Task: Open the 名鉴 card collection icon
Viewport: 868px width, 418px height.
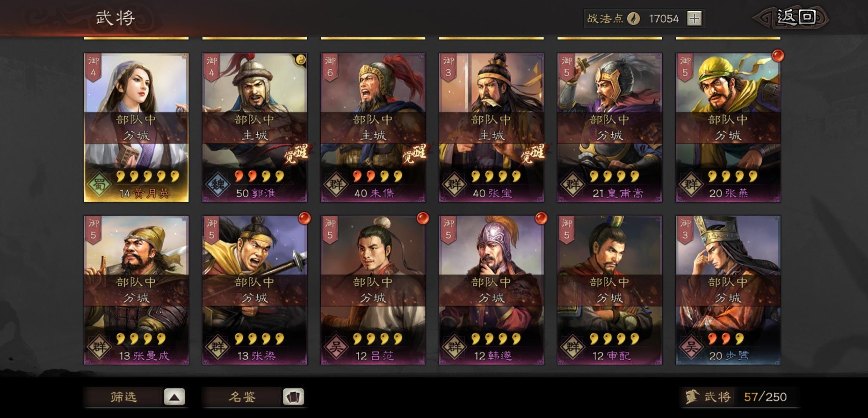Action: click(x=293, y=397)
